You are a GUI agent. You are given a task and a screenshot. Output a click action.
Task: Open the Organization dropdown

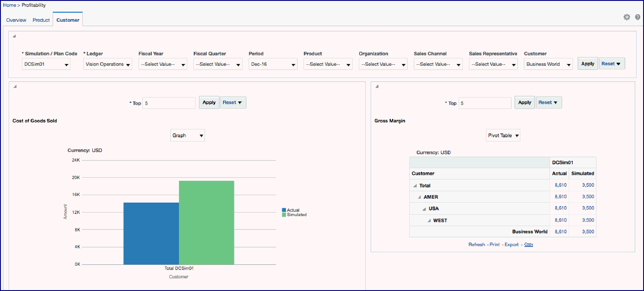(383, 64)
